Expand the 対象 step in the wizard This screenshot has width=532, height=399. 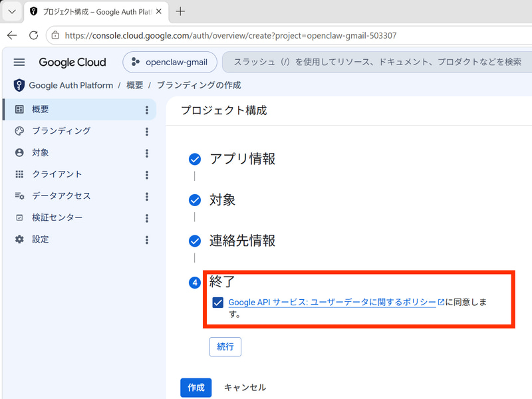[x=222, y=200]
